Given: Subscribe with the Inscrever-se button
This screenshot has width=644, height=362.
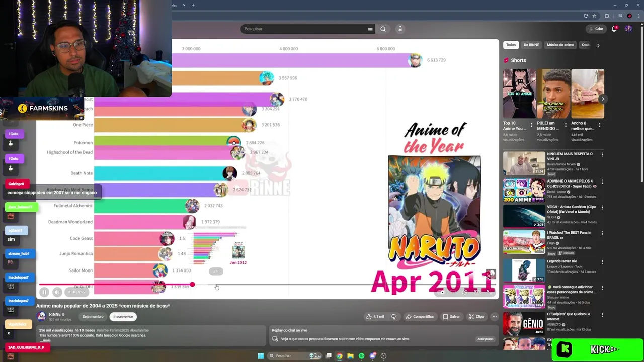Looking at the screenshot, I should (x=123, y=317).
